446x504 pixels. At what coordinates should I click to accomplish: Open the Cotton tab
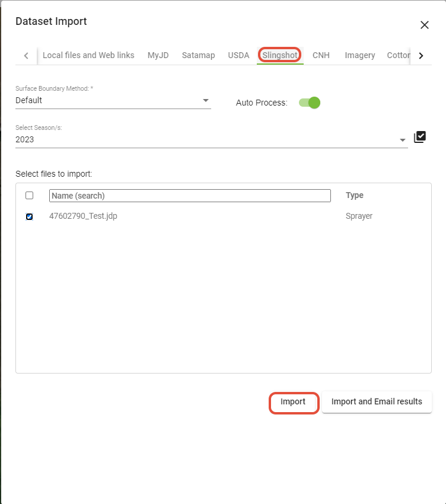[398, 55]
